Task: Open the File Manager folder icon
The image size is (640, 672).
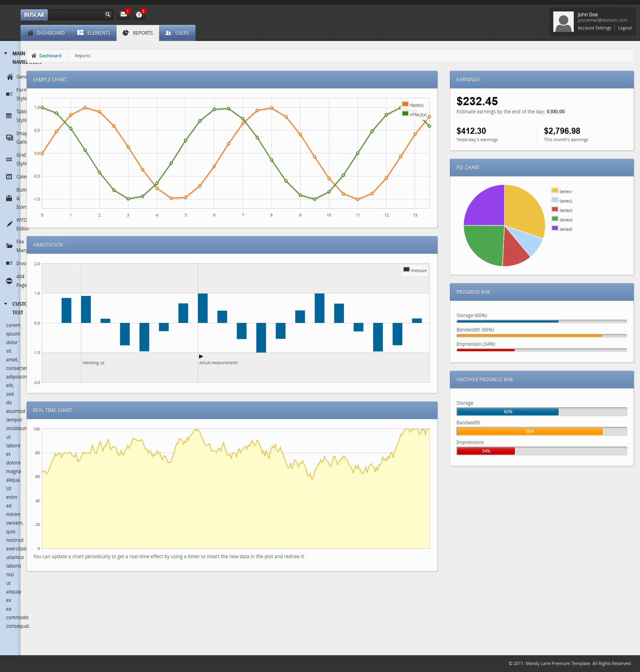Action: point(9,246)
